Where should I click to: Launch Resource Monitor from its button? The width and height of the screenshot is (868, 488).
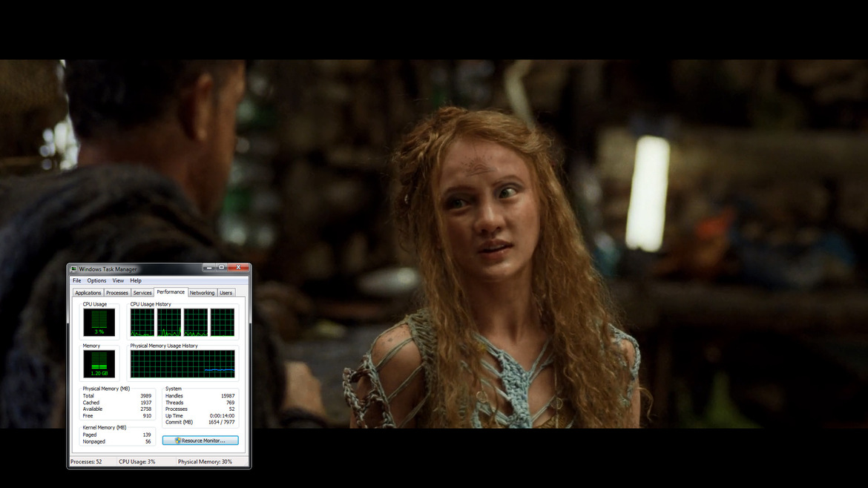(x=200, y=441)
